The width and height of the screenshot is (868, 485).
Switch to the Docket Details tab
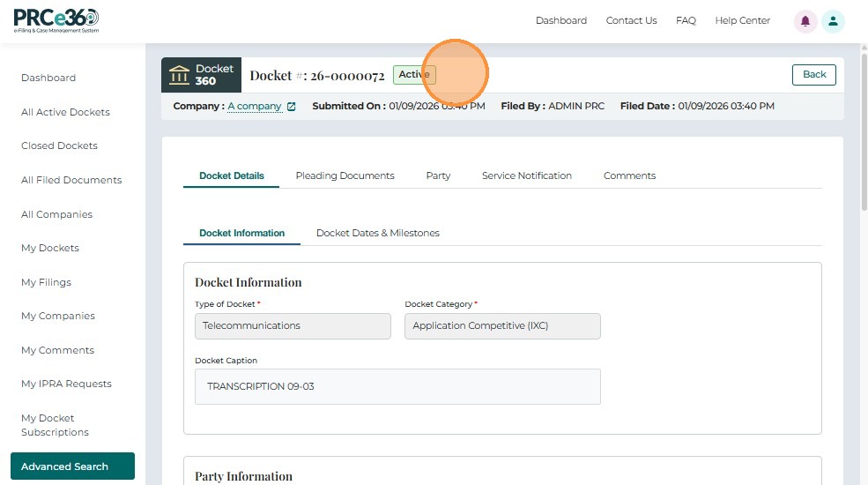pyautogui.click(x=232, y=175)
